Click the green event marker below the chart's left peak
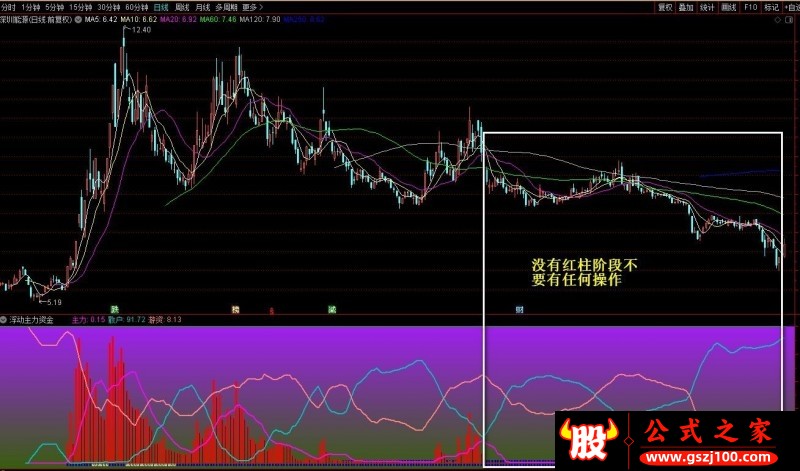Screen dimensions: 800x471 (115, 309)
